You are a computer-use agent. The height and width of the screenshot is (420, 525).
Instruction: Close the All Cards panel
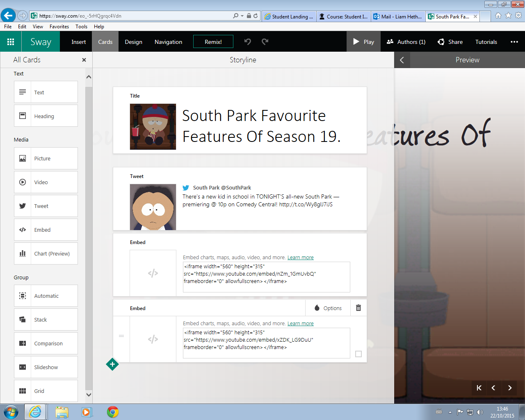[84, 60]
